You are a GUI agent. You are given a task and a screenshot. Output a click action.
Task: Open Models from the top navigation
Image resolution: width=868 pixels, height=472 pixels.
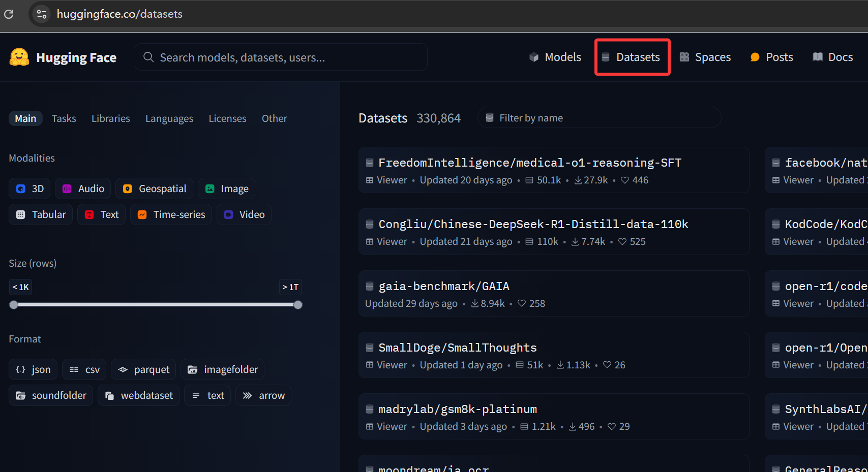(555, 57)
